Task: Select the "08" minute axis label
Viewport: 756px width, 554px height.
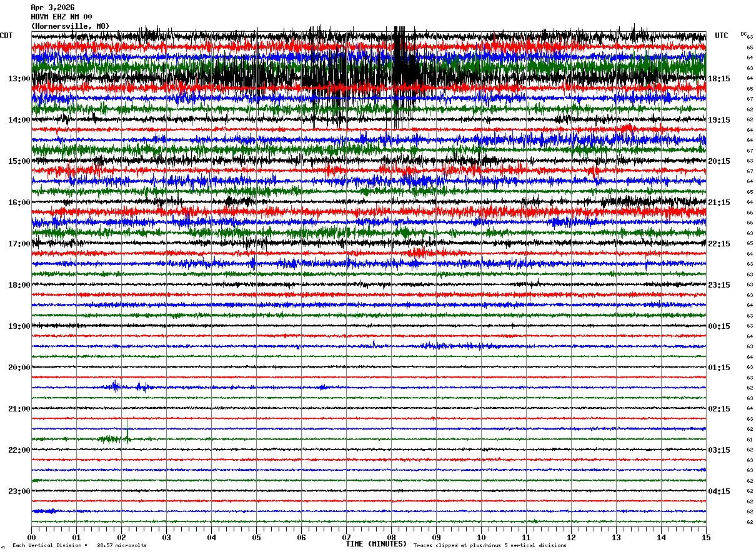Action: [391, 537]
